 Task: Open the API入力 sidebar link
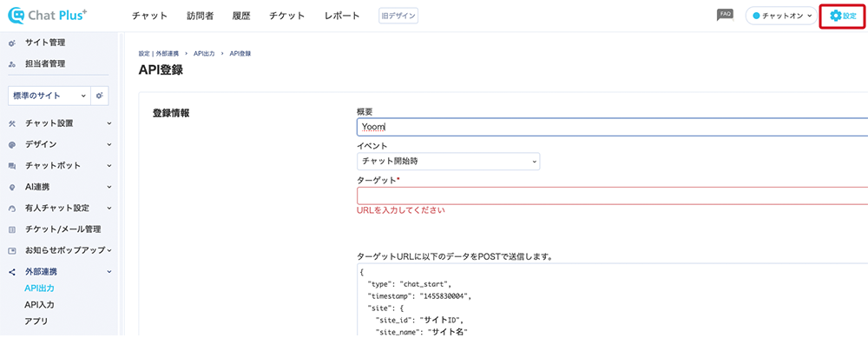point(39,305)
